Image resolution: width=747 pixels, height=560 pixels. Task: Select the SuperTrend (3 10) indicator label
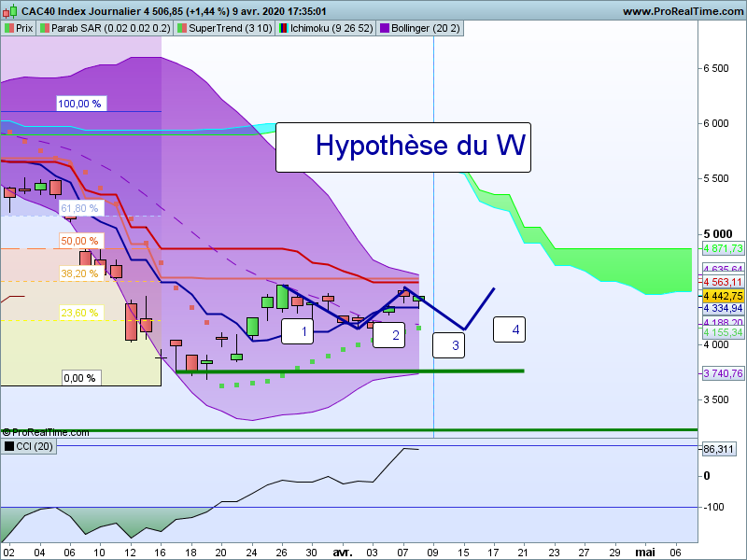point(224,28)
